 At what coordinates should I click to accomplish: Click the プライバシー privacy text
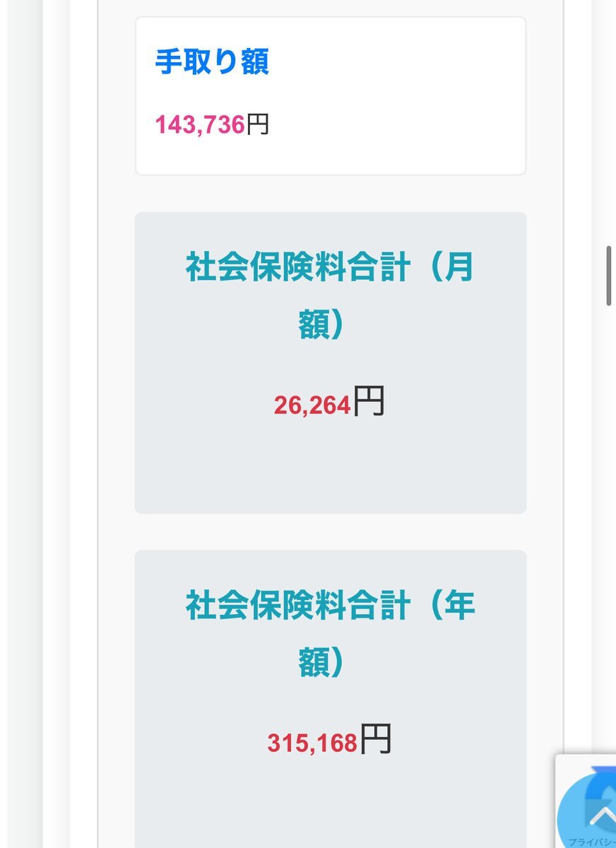pos(592,842)
